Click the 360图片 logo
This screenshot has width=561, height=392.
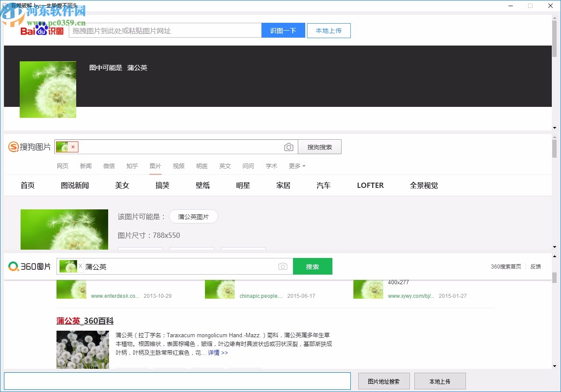coord(28,266)
